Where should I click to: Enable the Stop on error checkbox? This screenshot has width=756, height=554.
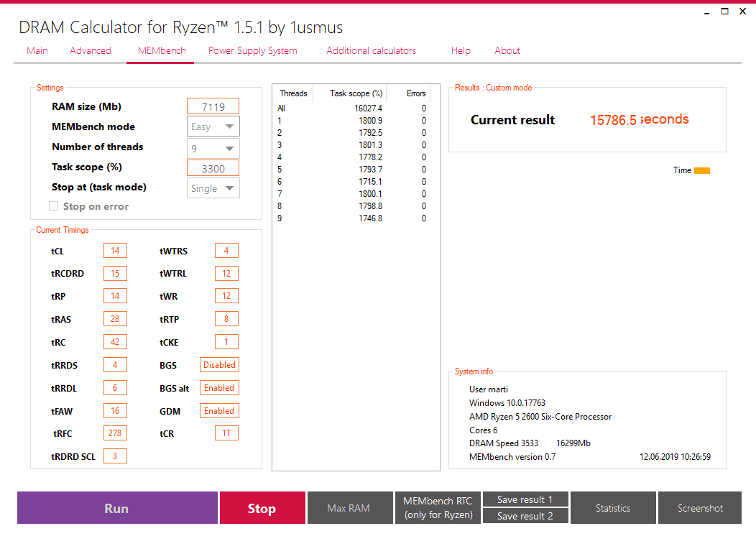tap(53, 206)
